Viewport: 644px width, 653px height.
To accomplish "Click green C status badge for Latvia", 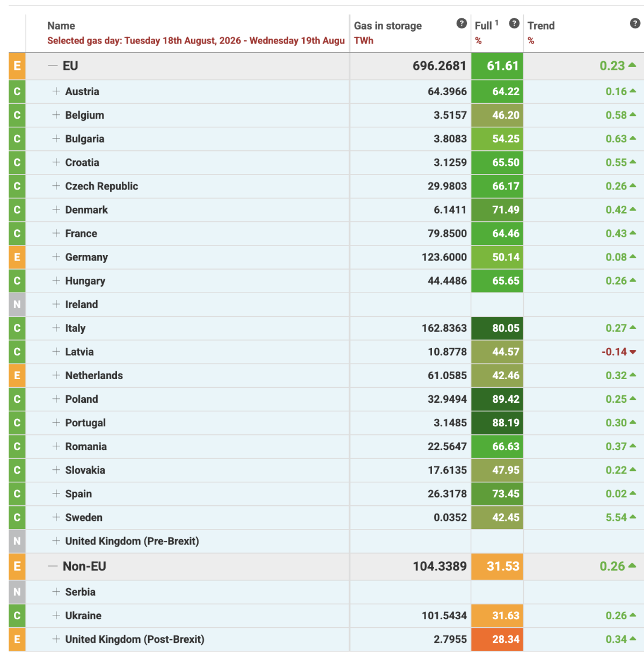I will pyautogui.click(x=17, y=352).
